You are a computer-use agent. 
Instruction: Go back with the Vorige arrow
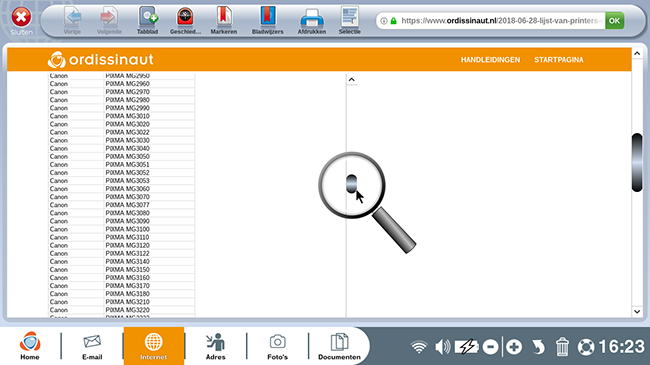point(73,20)
